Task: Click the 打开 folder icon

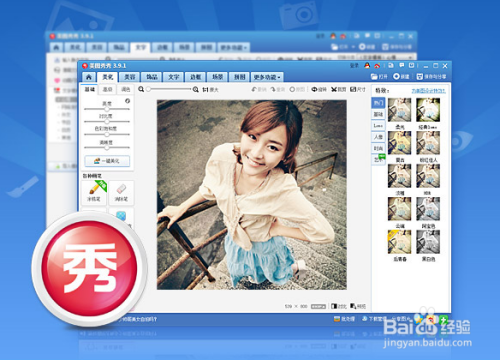Action: [374, 77]
